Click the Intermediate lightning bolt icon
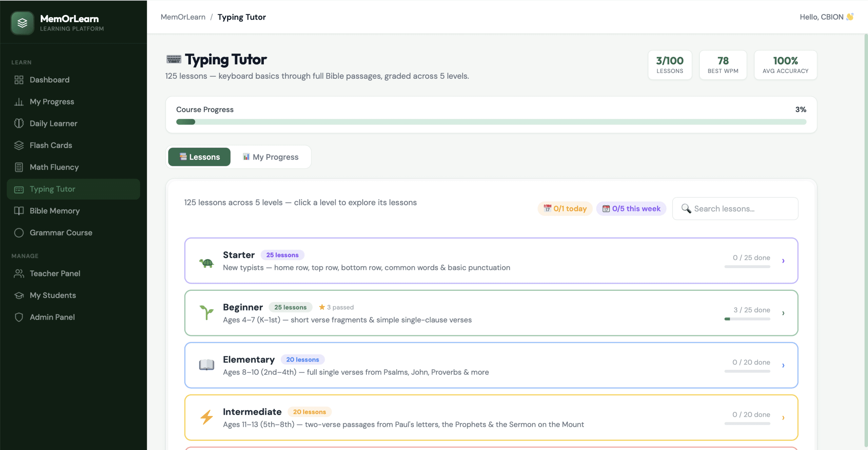The width and height of the screenshot is (868, 450). (206, 417)
